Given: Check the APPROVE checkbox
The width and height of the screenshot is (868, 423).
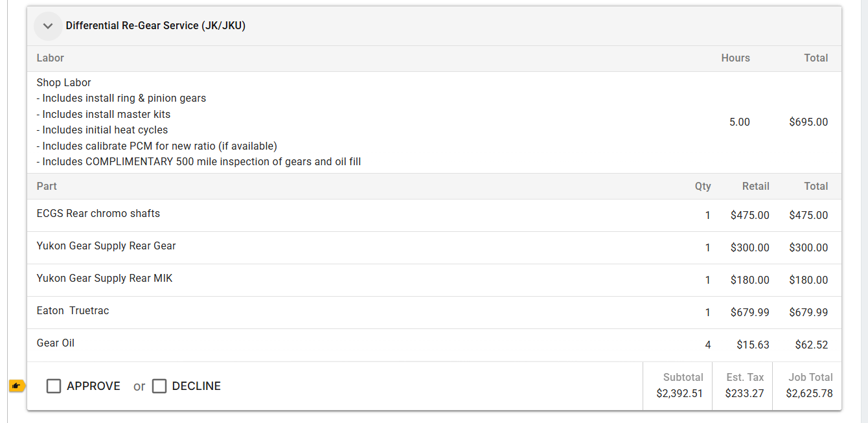Looking at the screenshot, I should (x=54, y=386).
